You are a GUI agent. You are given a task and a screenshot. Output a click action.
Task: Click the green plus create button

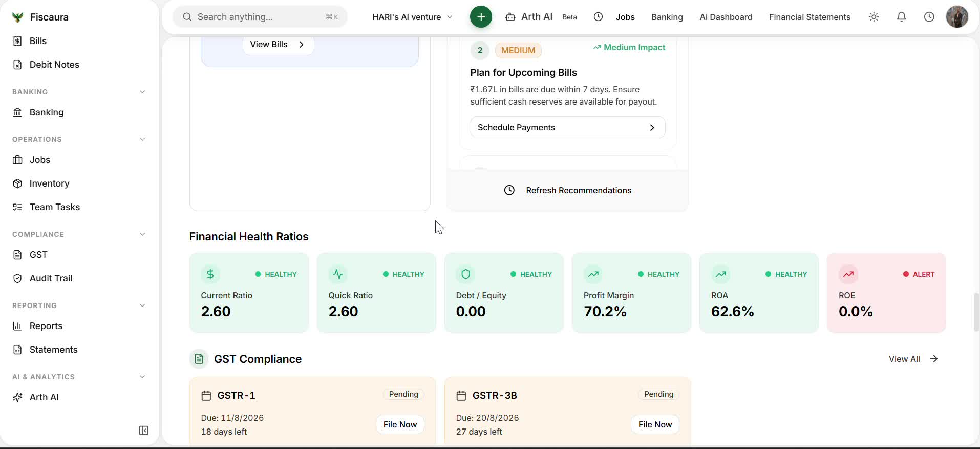[481, 17]
